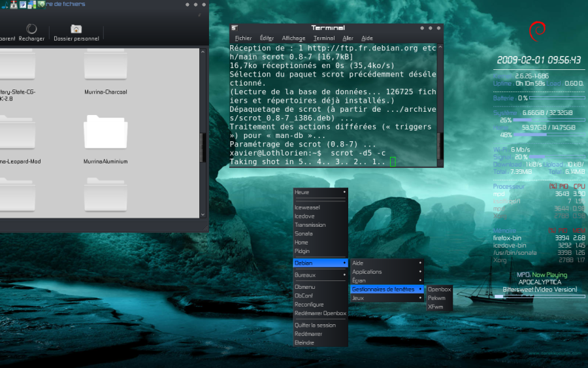Select Home in the Openbox menu
The height and width of the screenshot is (368, 588).
pos(320,243)
